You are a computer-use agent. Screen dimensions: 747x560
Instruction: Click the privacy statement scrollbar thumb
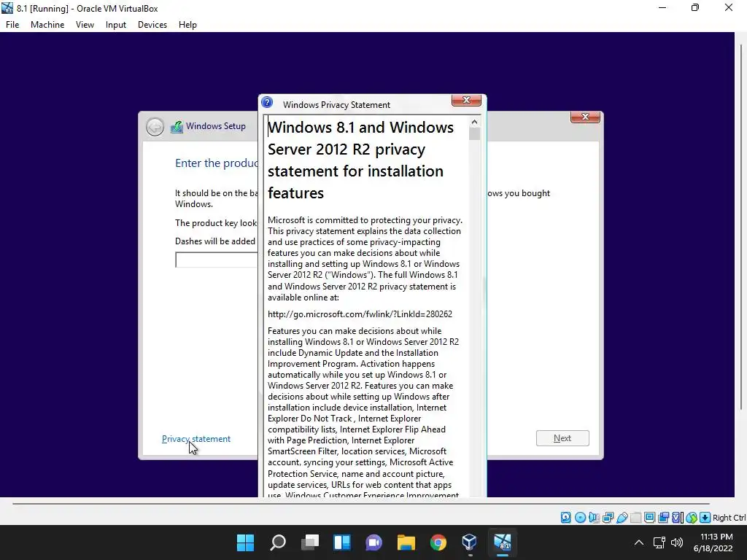(x=474, y=134)
